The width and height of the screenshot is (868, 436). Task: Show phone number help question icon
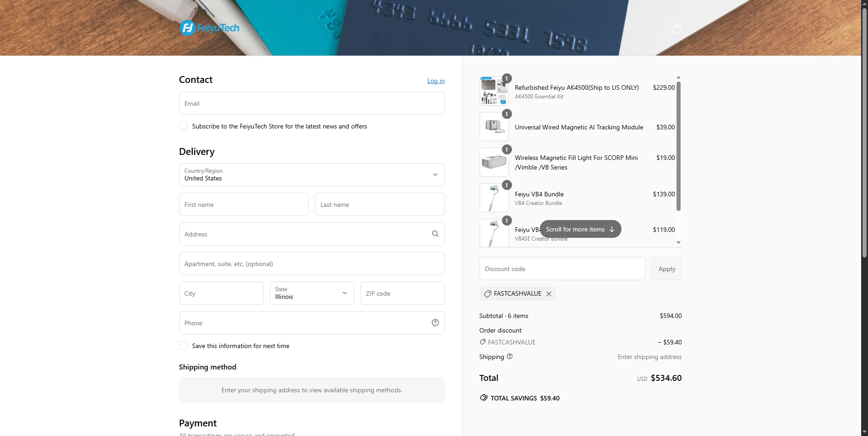435,323
